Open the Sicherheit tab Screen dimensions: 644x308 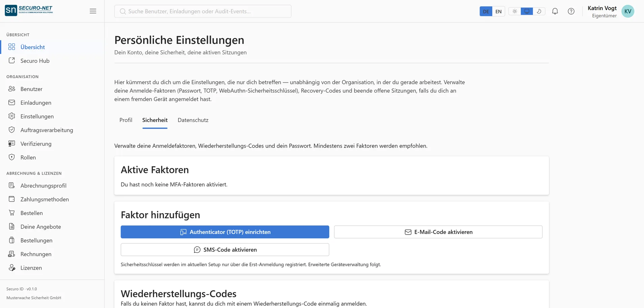click(x=155, y=120)
